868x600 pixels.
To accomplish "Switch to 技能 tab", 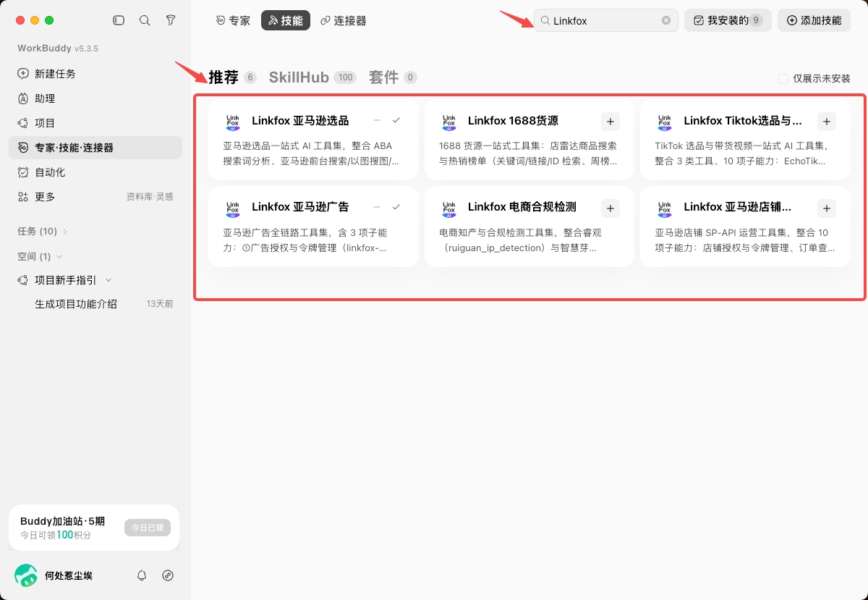I will [286, 20].
